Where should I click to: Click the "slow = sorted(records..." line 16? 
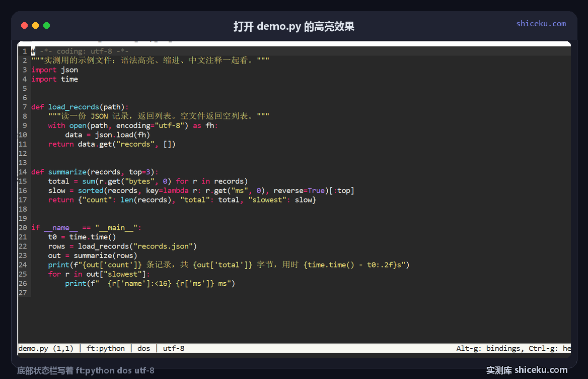click(x=201, y=191)
